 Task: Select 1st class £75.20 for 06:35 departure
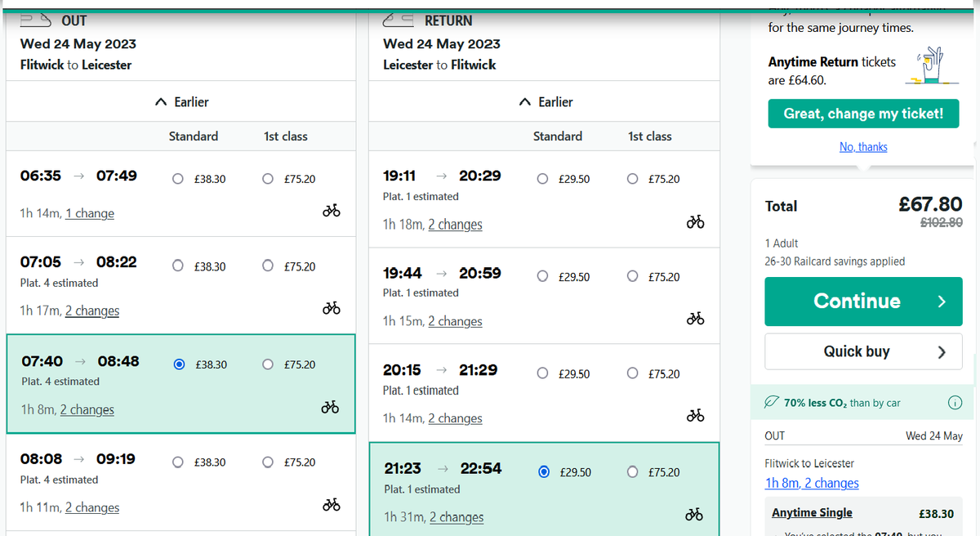click(268, 179)
